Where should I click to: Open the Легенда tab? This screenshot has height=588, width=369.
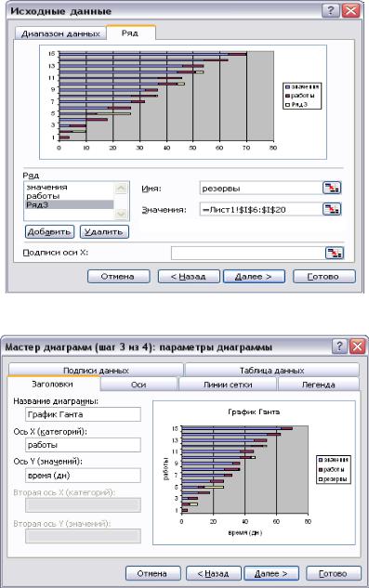coord(318,385)
